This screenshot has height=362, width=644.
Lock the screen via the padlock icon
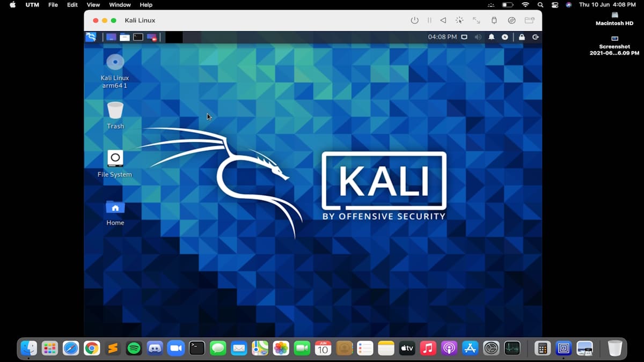(521, 37)
